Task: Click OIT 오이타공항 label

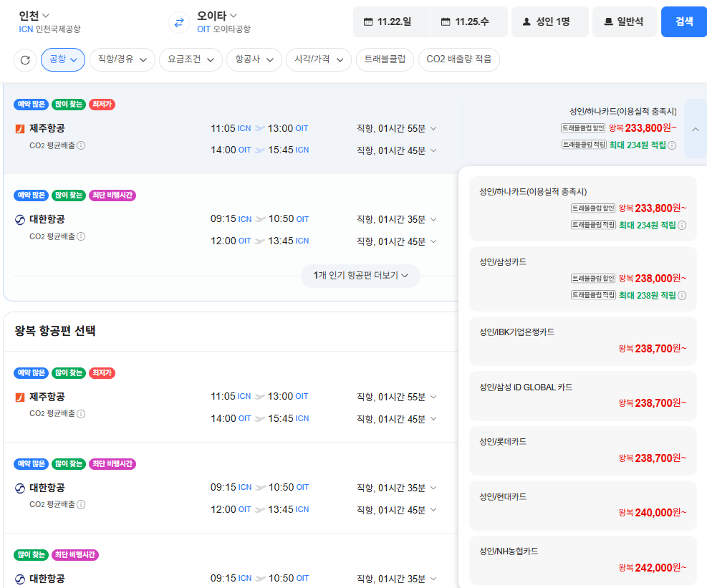Action: point(223,29)
